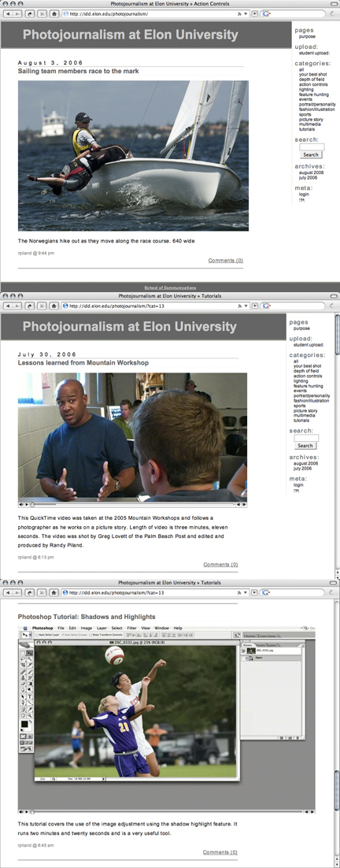The image size is (340, 868).
Task: Click the stop-loading X in the Action Controls window
Action: coord(42,13)
